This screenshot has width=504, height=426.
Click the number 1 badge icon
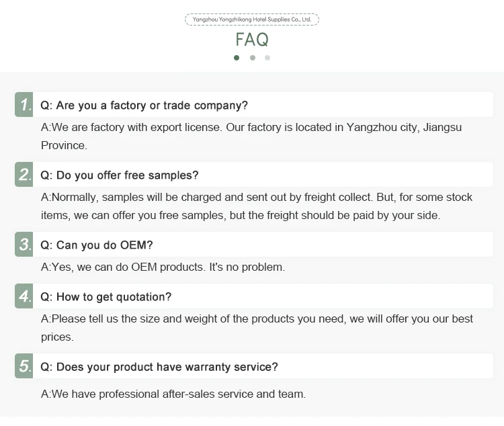click(24, 105)
